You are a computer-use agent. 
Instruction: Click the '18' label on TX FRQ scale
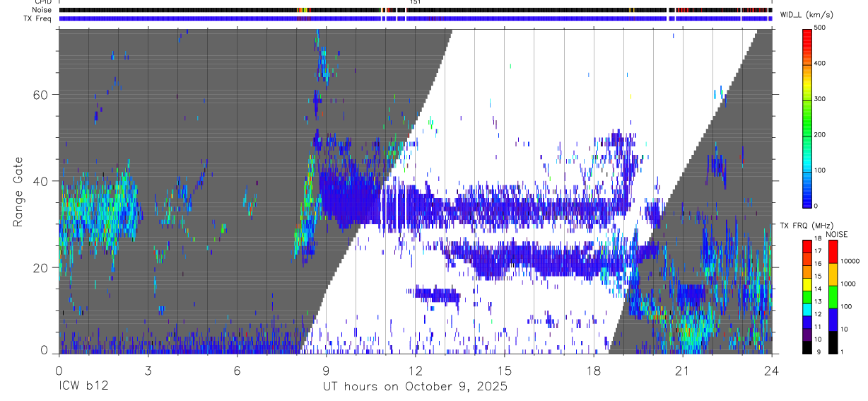(819, 238)
